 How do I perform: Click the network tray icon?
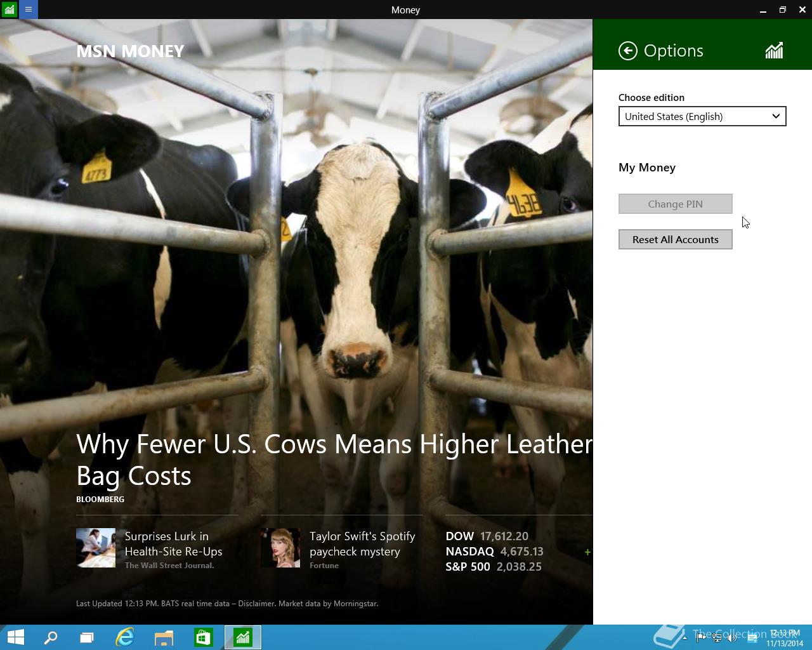[716, 638]
